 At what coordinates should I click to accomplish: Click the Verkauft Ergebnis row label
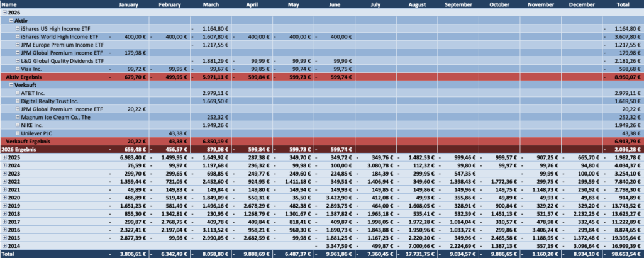[x=23, y=141]
